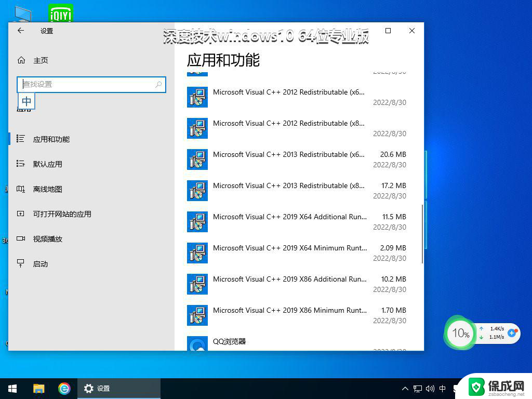The width and height of the screenshot is (532, 399).
Task: Click the apps list vertical scrollbar thumb
Action: click(422, 234)
